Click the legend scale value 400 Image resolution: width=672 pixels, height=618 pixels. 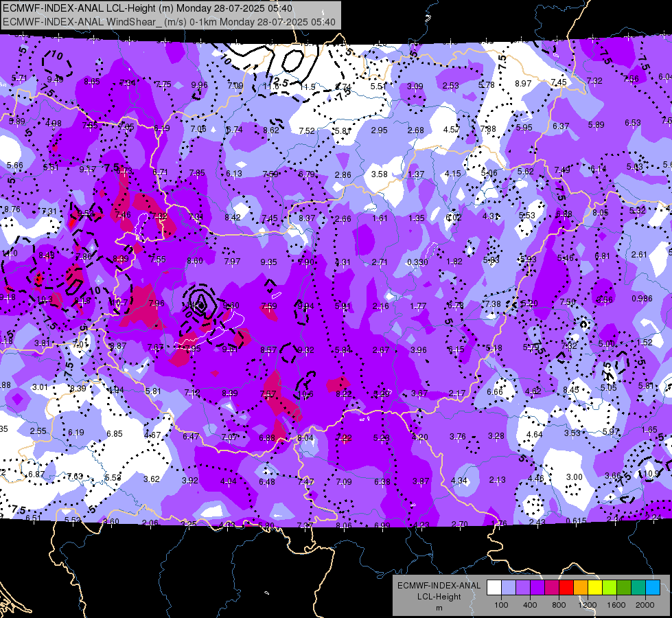tap(530, 605)
